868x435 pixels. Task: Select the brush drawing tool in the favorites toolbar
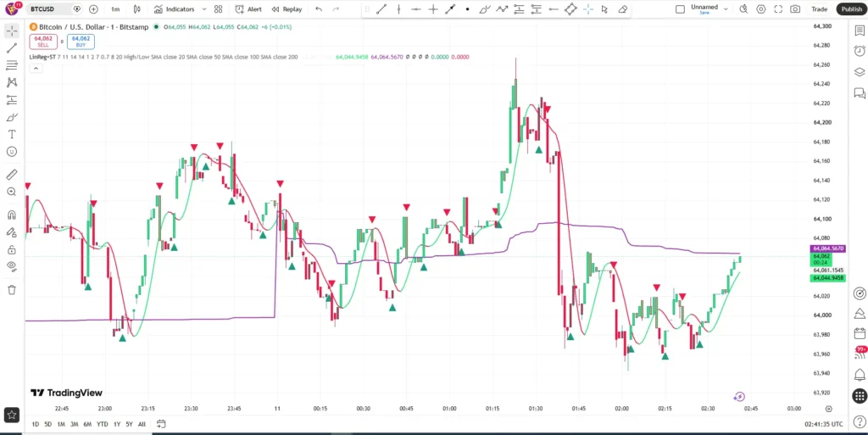[x=485, y=8]
